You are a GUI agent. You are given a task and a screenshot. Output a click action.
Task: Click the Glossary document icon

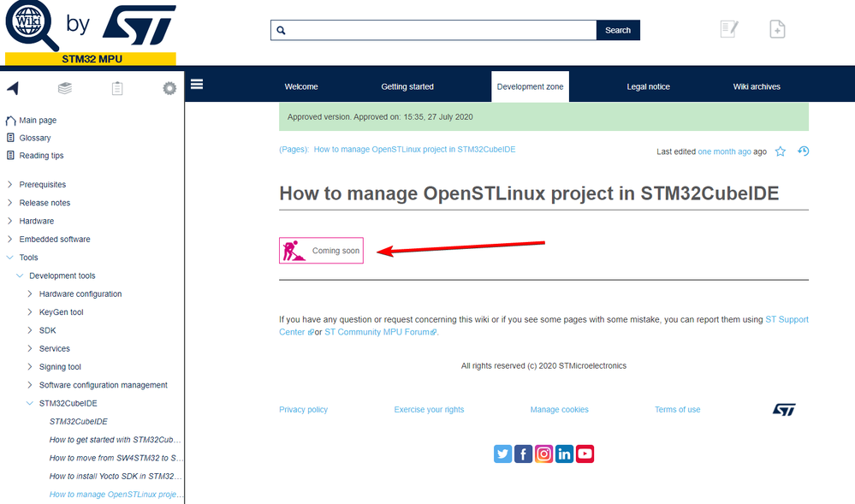(10, 138)
